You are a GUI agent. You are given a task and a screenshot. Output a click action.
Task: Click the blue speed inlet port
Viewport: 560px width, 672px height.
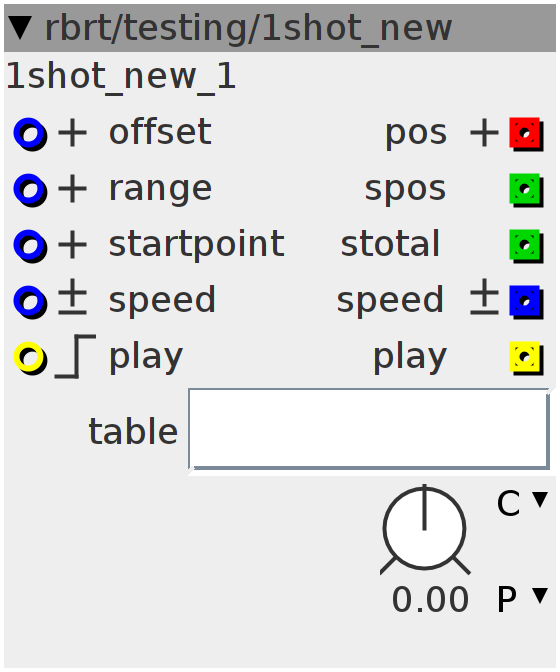tap(30, 302)
